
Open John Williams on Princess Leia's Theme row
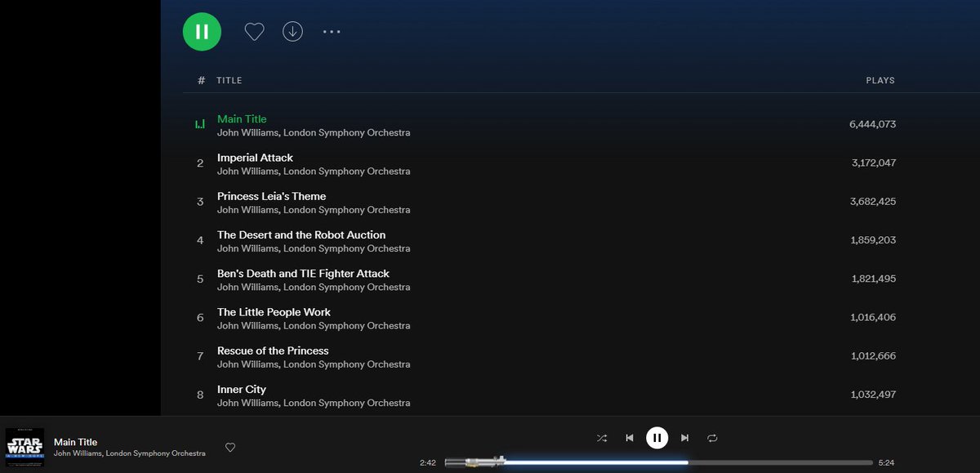pyautogui.click(x=247, y=210)
